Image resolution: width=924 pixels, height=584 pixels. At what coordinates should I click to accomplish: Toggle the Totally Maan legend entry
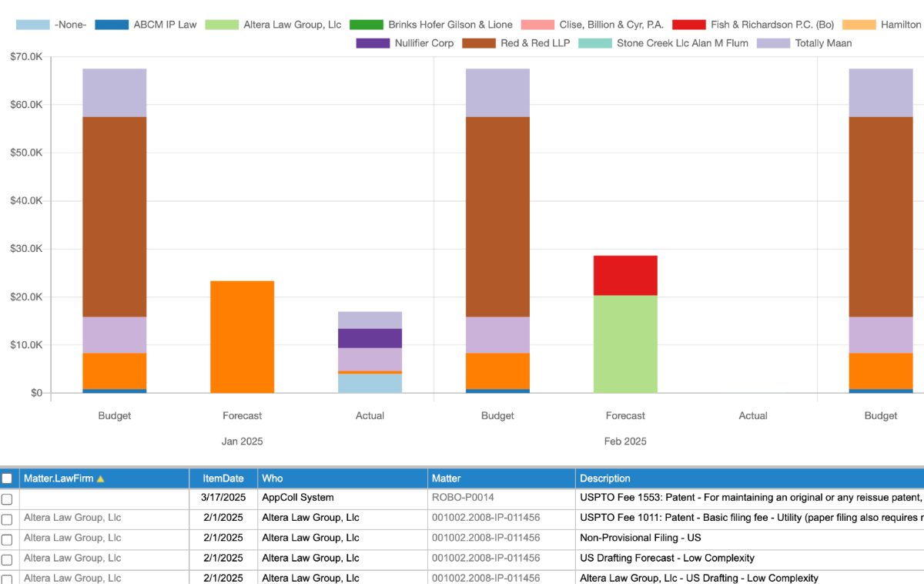804,43
